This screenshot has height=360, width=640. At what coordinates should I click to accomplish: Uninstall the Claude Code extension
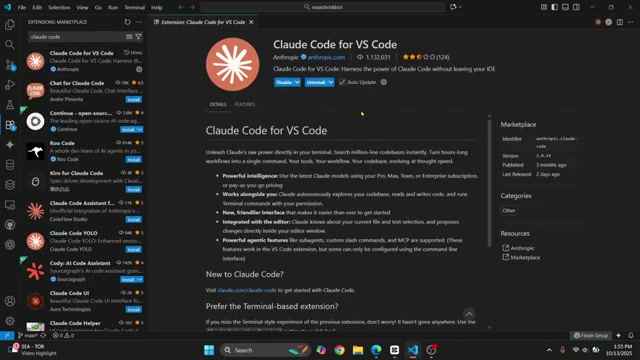(316, 82)
